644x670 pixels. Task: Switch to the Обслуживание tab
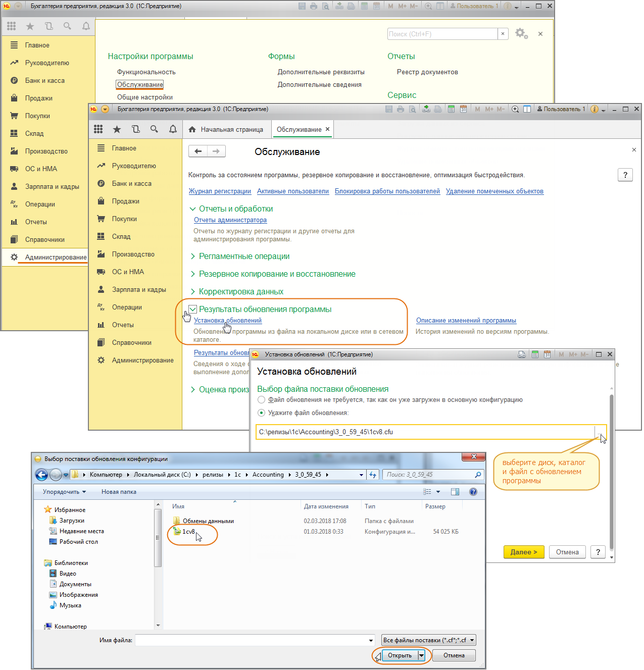tap(299, 130)
